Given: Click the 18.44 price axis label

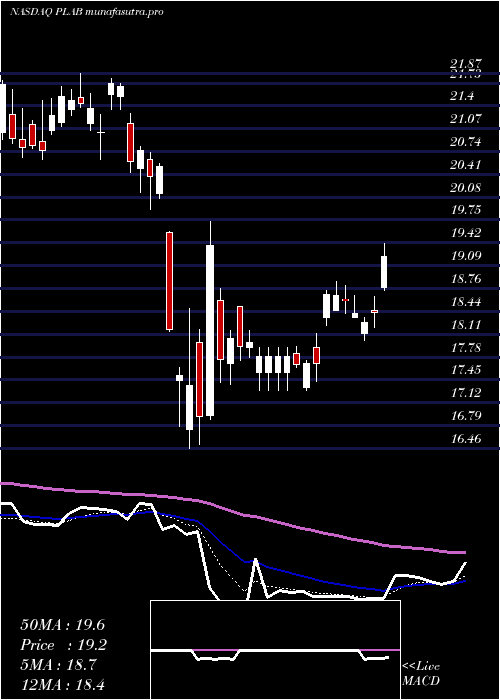Looking at the screenshot, I should [x=466, y=302].
